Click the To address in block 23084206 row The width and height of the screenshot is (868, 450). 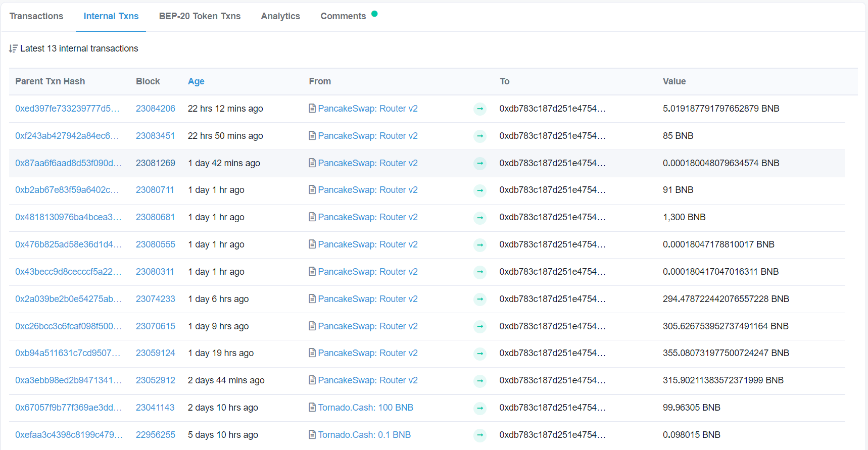click(552, 109)
